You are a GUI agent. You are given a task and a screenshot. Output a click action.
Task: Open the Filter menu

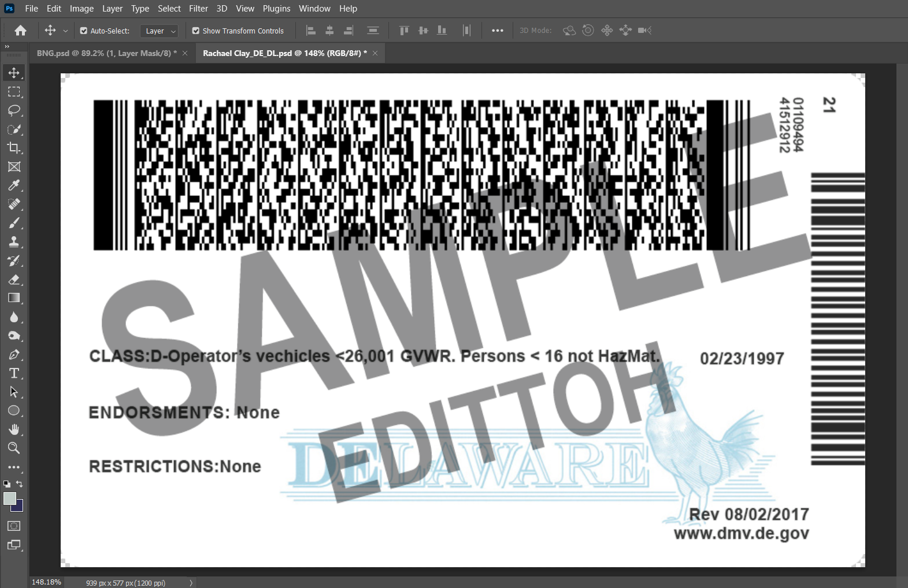[198, 9]
